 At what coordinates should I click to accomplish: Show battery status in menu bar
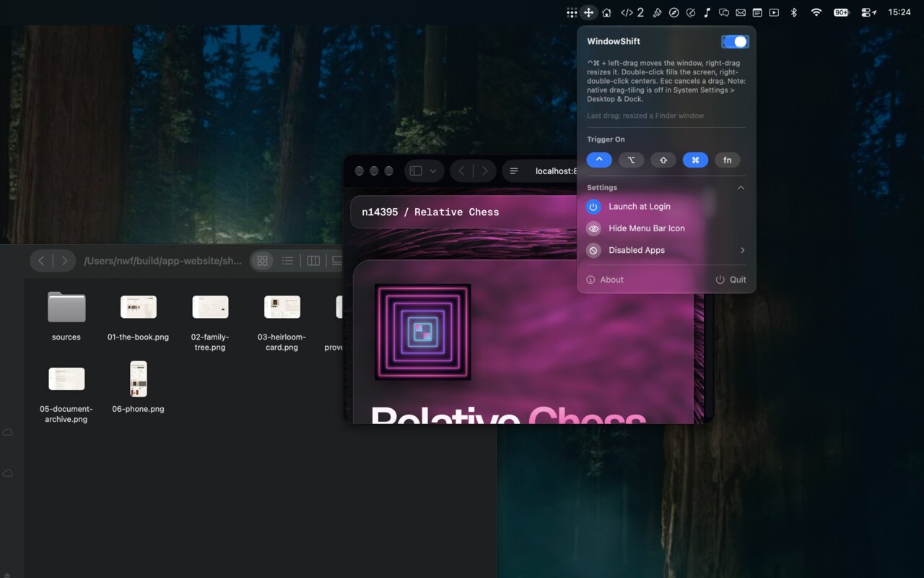click(842, 12)
